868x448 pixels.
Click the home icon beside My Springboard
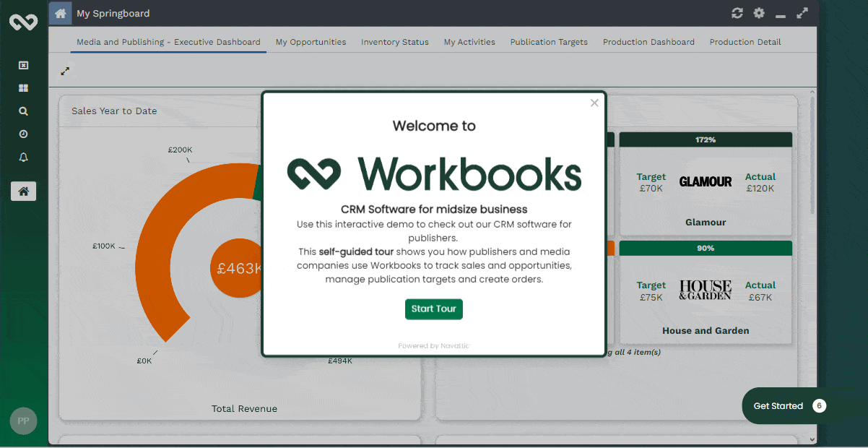[x=61, y=13]
